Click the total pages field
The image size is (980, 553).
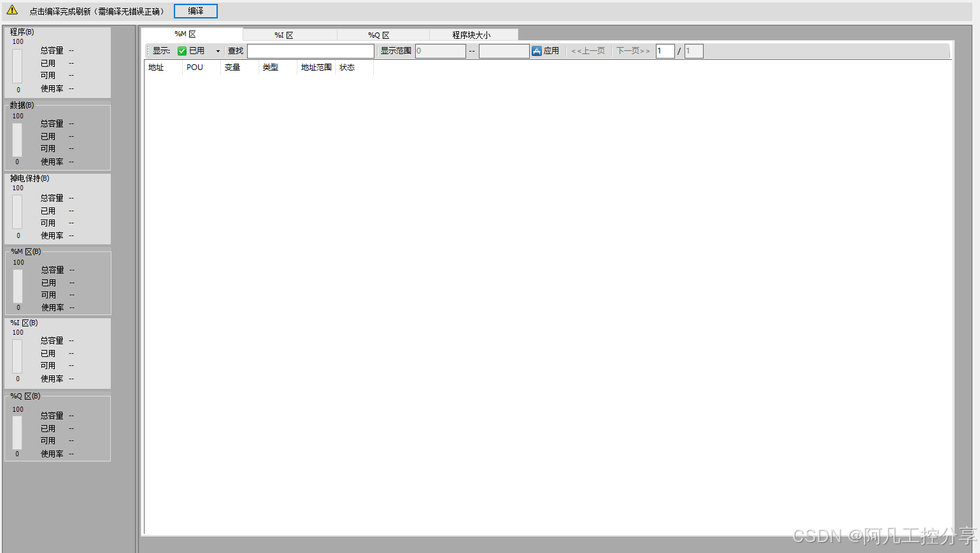tap(694, 51)
